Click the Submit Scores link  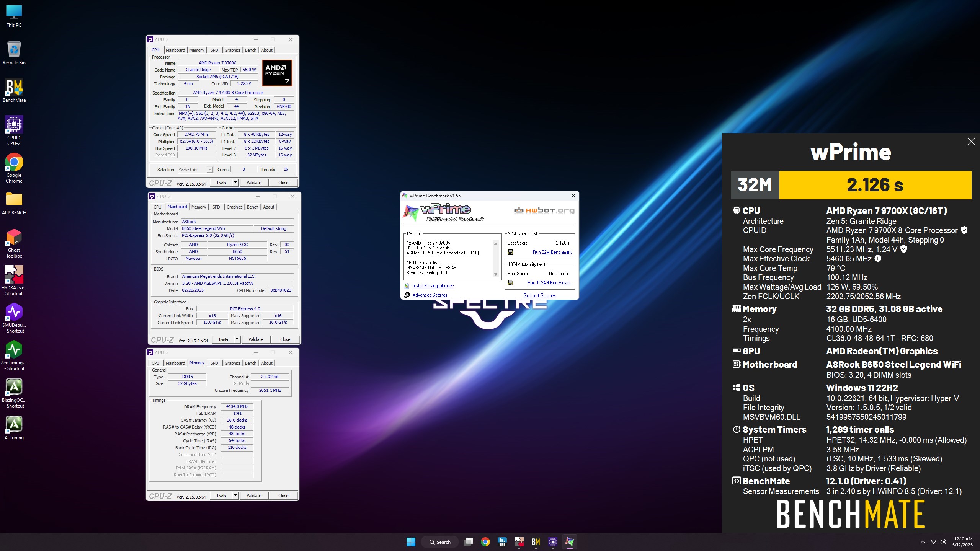540,295
